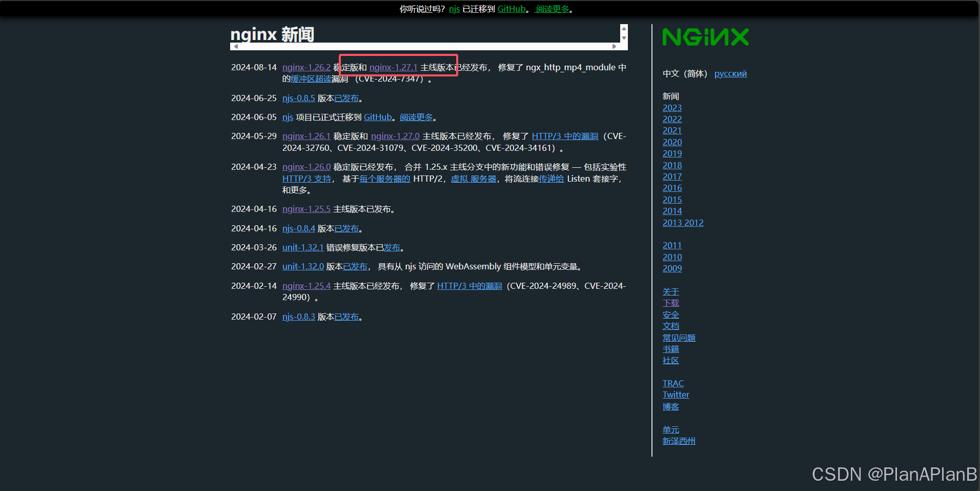This screenshot has height=491, width=980.
Task: Open the 2012 news archive
Action: 694,223
